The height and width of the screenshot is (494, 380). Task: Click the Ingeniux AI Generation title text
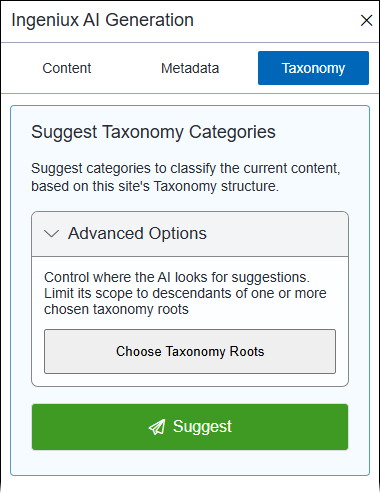[x=102, y=20]
